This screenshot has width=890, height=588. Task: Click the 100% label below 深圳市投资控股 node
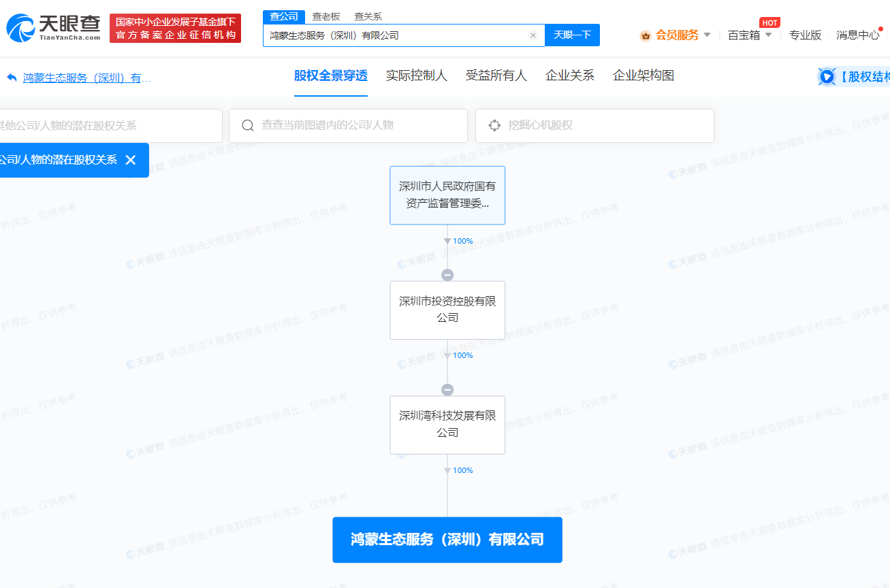tap(462, 355)
